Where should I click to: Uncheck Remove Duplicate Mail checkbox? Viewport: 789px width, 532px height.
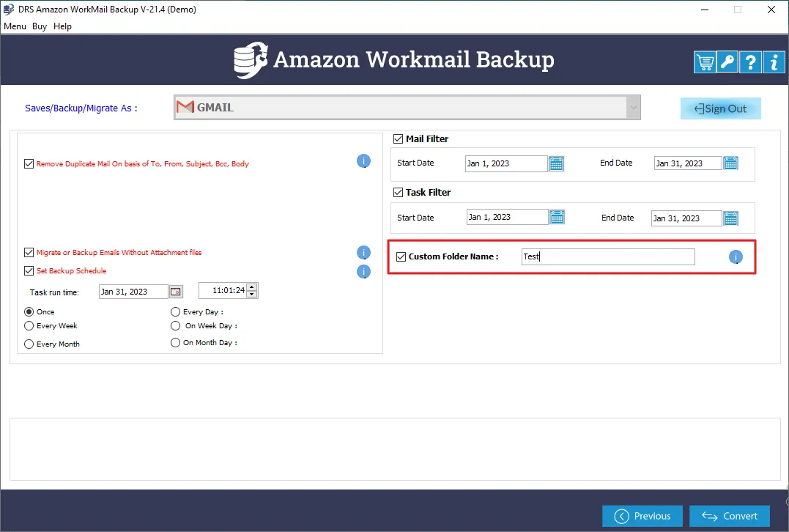29,164
